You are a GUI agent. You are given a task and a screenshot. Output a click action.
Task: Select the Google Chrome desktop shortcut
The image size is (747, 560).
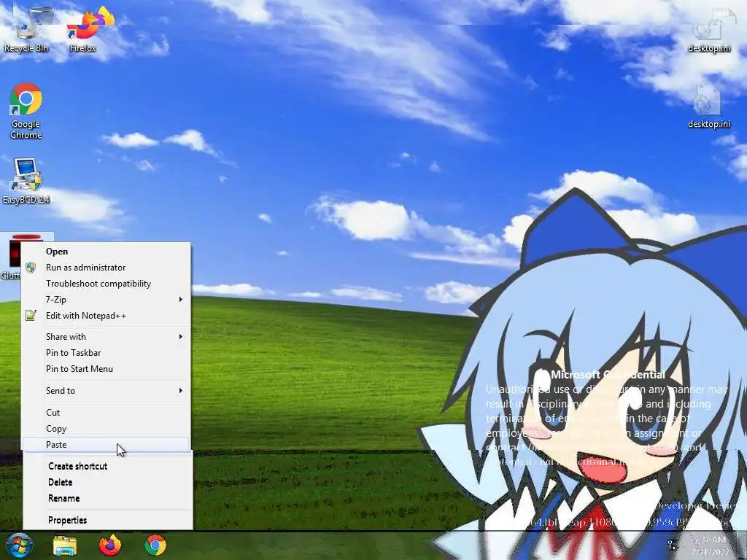click(x=26, y=112)
